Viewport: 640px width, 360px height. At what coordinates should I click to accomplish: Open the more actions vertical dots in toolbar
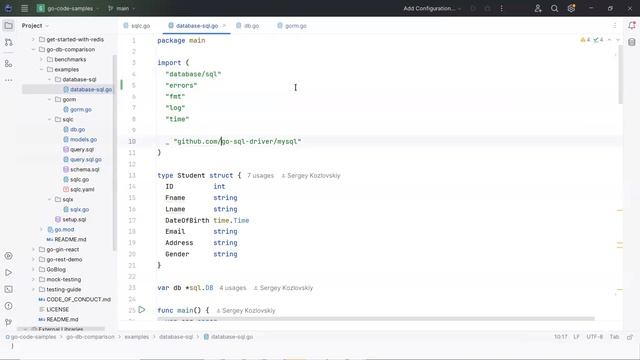click(x=501, y=8)
